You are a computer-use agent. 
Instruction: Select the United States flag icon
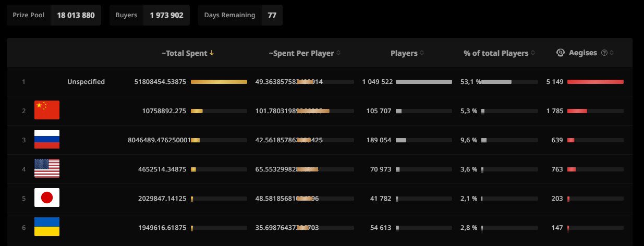tap(47, 169)
